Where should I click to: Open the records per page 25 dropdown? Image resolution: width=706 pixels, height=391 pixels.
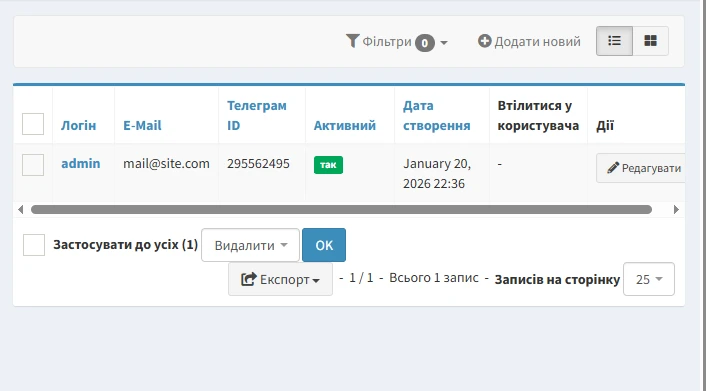click(649, 279)
